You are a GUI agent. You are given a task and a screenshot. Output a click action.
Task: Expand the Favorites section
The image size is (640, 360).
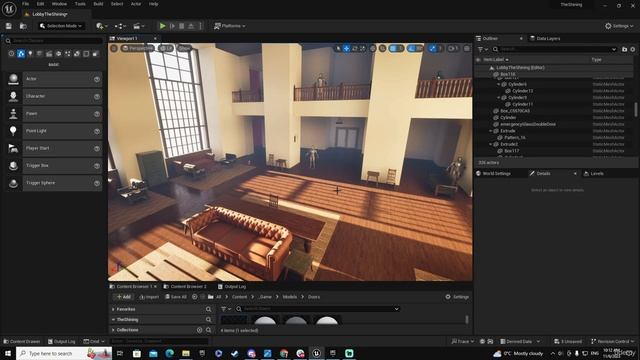113,309
